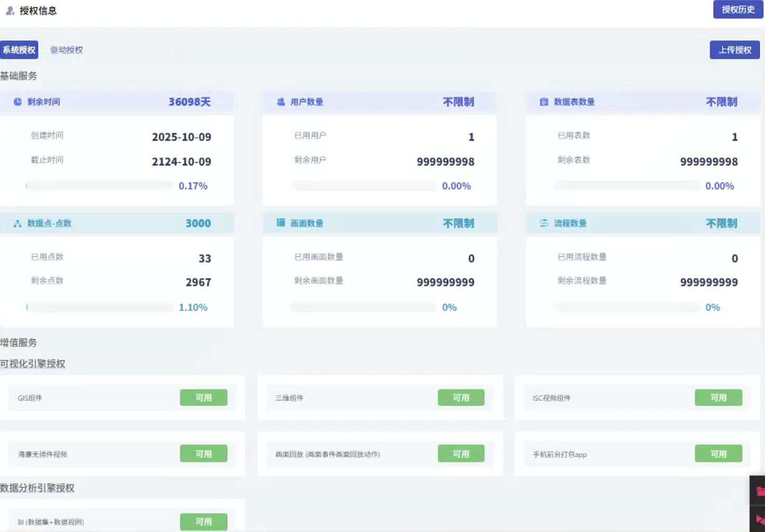This screenshot has height=532, width=765.
Task: Click 可用 status for 海康无插件视频
Action: tap(203, 454)
